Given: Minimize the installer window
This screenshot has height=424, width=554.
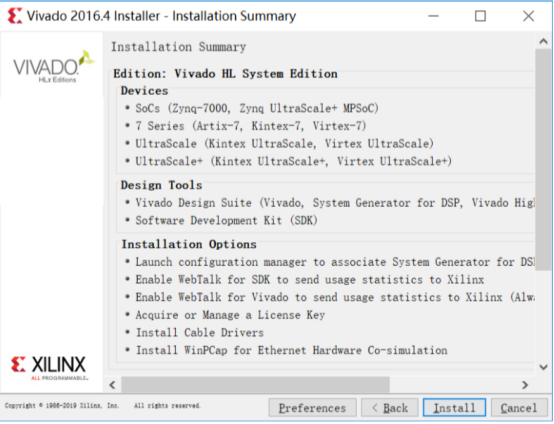Looking at the screenshot, I should click(x=433, y=16).
